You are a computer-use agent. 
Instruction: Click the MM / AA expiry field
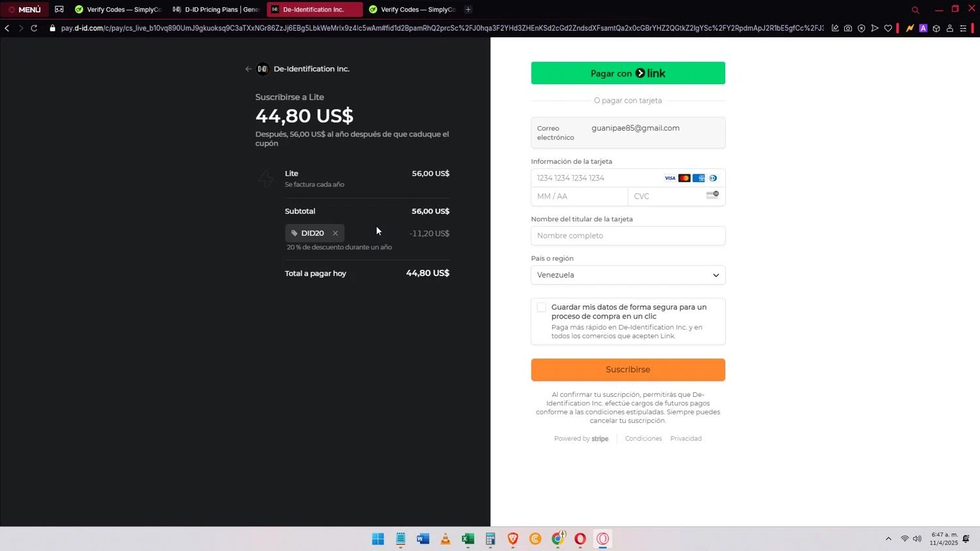coord(580,197)
